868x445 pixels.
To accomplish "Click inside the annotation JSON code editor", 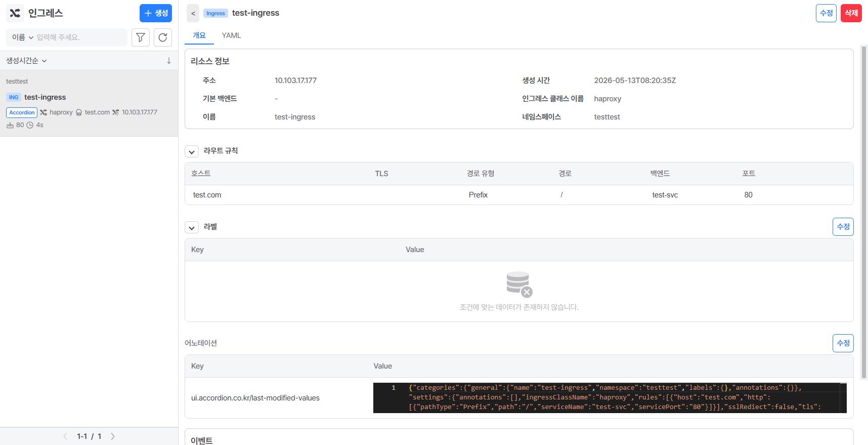I will click(x=610, y=398).
